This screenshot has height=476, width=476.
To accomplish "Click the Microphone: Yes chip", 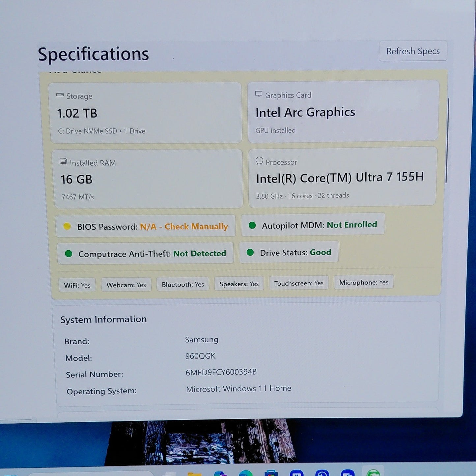I will pyautogui.click(x=364, y=282).
